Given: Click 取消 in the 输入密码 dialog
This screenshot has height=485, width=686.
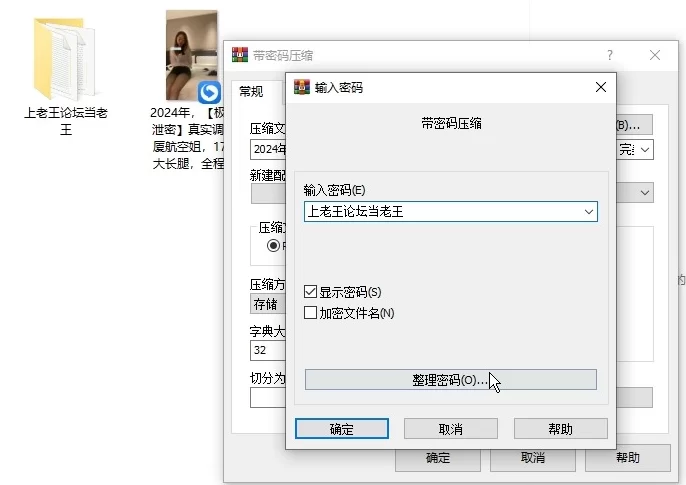Looking at the screenshot, I should pyautogui.click(x=450, y=428).
